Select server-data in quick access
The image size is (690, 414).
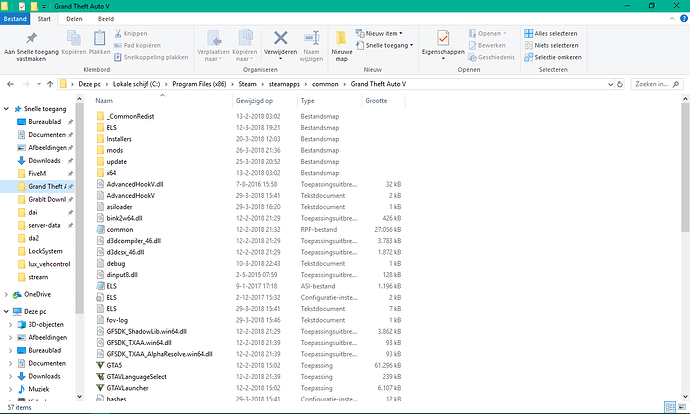point(44,225)
